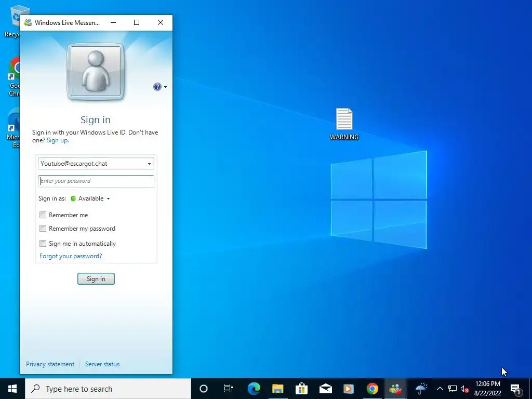The height and width of the screenshot is (399, 532).
Task: Select the WARNING text file on desktop
Action: [x=344, y=124]
